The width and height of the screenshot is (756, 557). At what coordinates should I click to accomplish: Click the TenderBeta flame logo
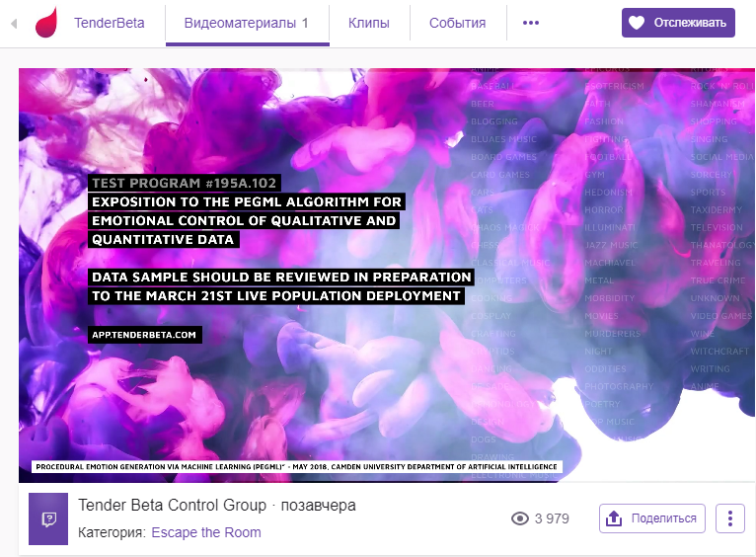(45, 22)
